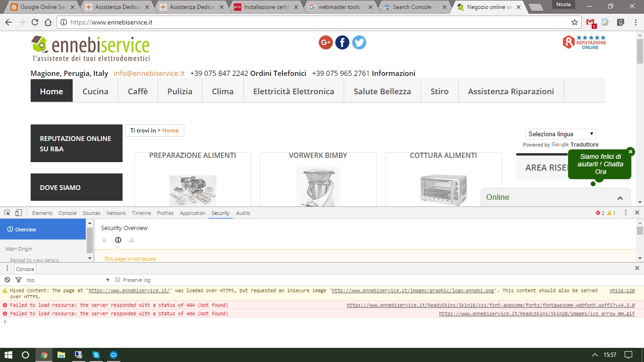The height and width of the screenshot is (362, 644).
Task: Open the fontawesome-webfont.woff2 error link
Action: pyautogui.click(x=491, y=305)
